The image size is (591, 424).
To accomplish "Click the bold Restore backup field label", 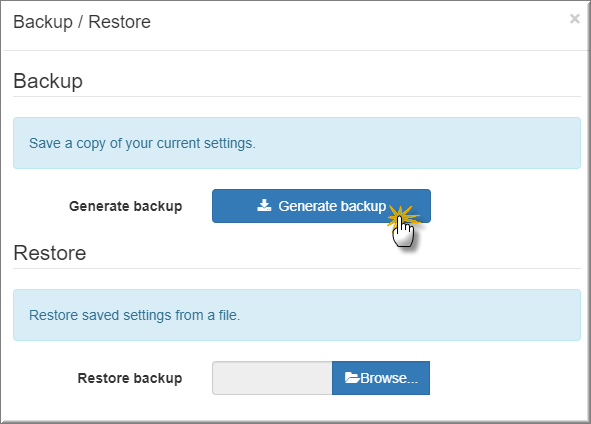I will coord(130,378).
